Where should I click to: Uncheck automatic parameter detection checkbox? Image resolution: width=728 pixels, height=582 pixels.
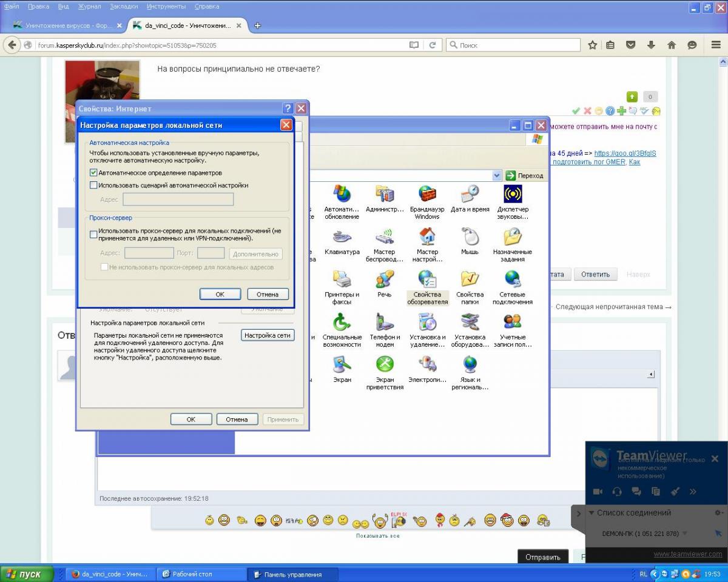[x=93, y=173]
